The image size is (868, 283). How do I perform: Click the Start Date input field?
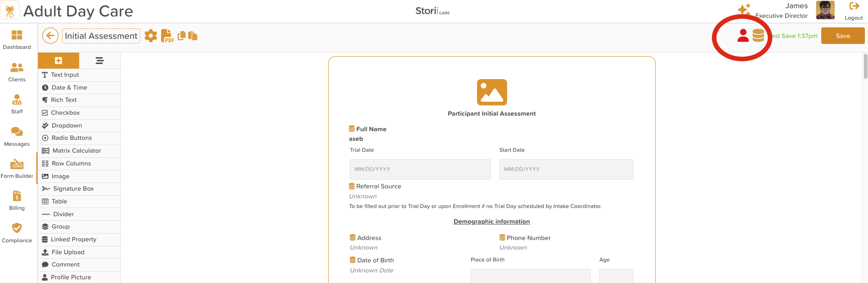(566, 169)
